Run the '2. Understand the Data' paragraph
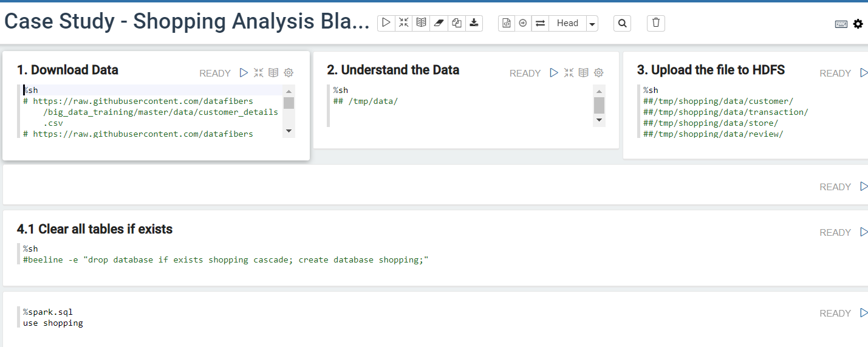 (x=553, y=73)
